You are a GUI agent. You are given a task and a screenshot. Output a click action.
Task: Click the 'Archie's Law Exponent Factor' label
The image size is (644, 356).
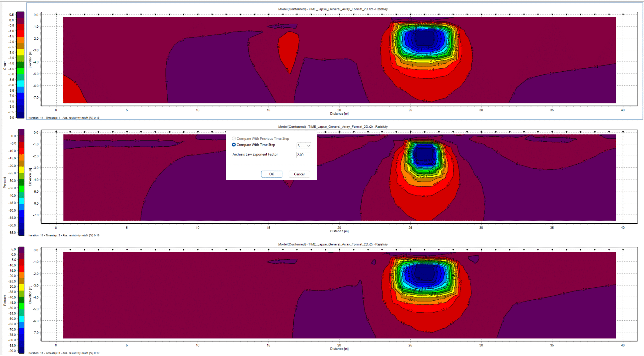point(255,155)
